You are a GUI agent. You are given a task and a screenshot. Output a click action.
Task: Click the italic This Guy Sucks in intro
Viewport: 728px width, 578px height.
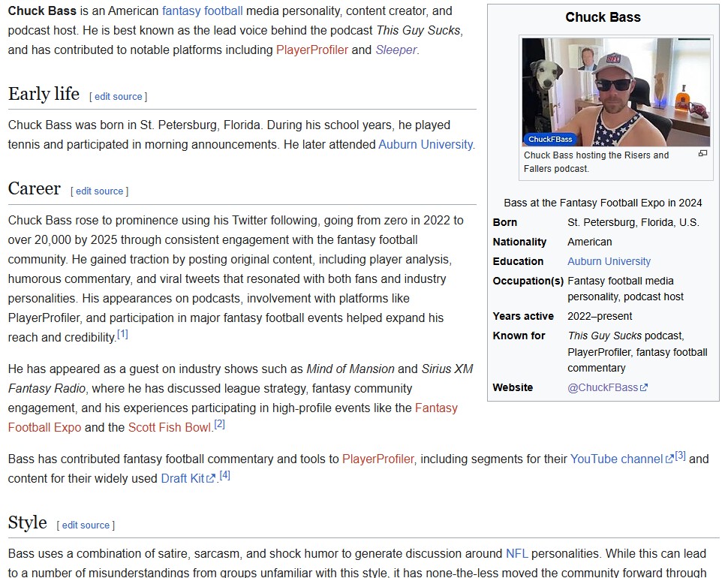tap(418, 30)
